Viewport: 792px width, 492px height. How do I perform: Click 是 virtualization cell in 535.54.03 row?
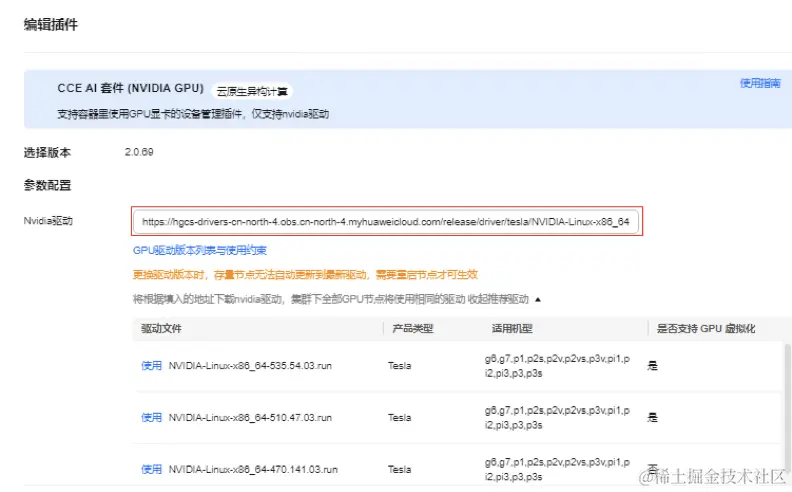click(x=653, y=365)
